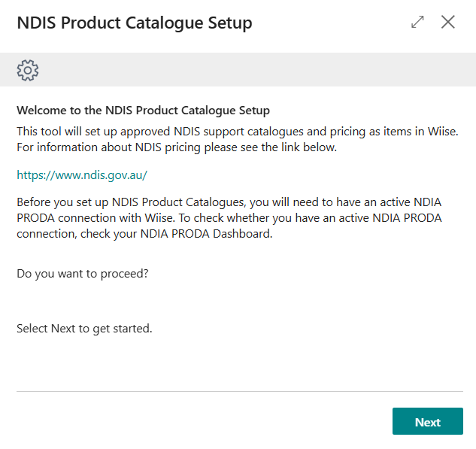The image size is (476, 449).
Task: Click the line 'For information about NDIS pricing'
Action: pyautogui.click(x=177, y=147)
